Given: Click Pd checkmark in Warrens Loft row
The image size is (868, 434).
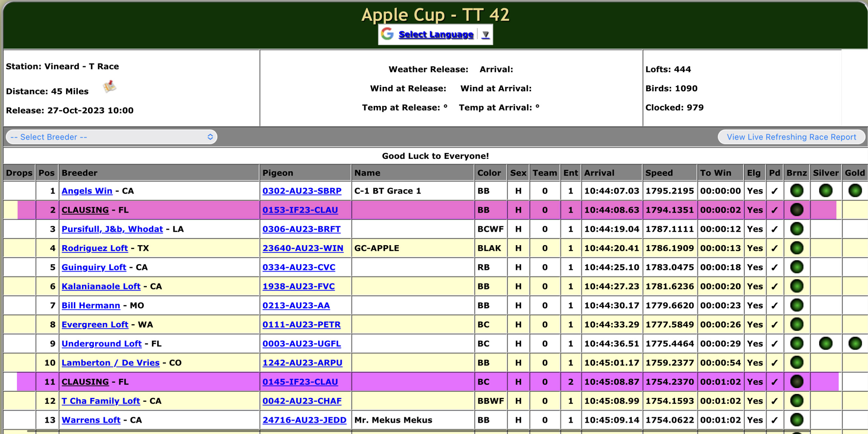Looking at the screenshot, I should coord(774,420).
